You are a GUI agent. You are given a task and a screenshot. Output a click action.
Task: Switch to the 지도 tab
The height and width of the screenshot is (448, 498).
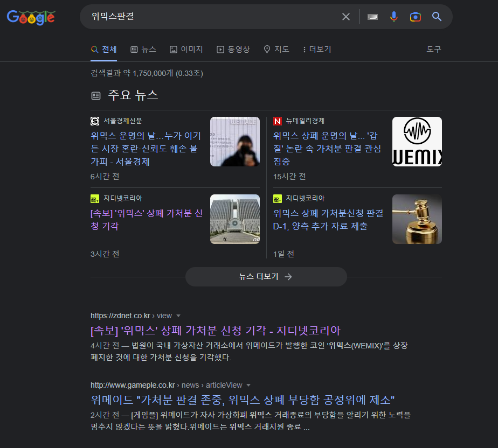(x=276, y=50)
